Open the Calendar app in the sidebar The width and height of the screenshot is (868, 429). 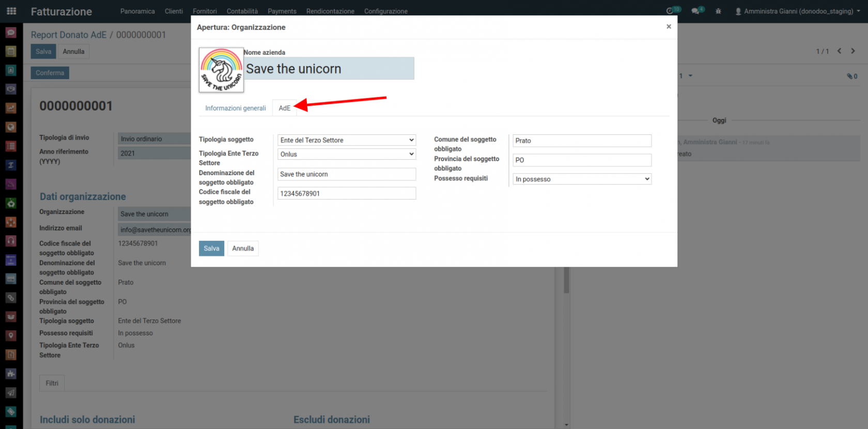pos(11,51)
